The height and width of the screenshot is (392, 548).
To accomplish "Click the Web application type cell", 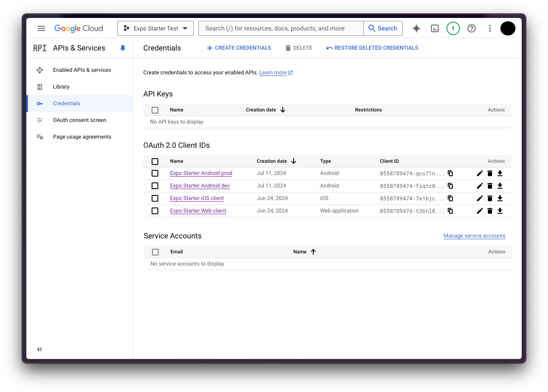I will [340, 211].
